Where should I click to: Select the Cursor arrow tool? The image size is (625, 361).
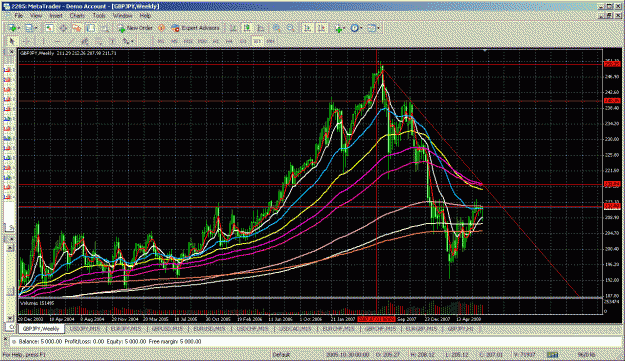click(12, 41)
